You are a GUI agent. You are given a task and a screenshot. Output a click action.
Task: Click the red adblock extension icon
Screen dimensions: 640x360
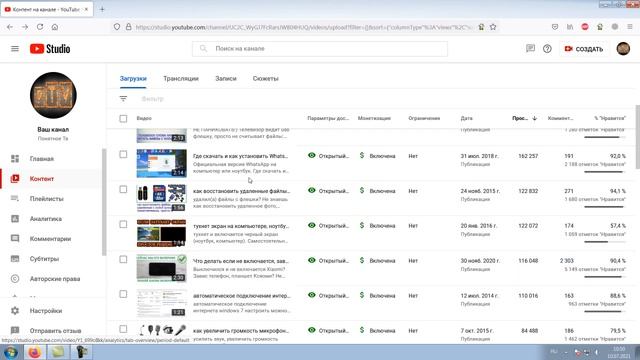coord(585,27)
